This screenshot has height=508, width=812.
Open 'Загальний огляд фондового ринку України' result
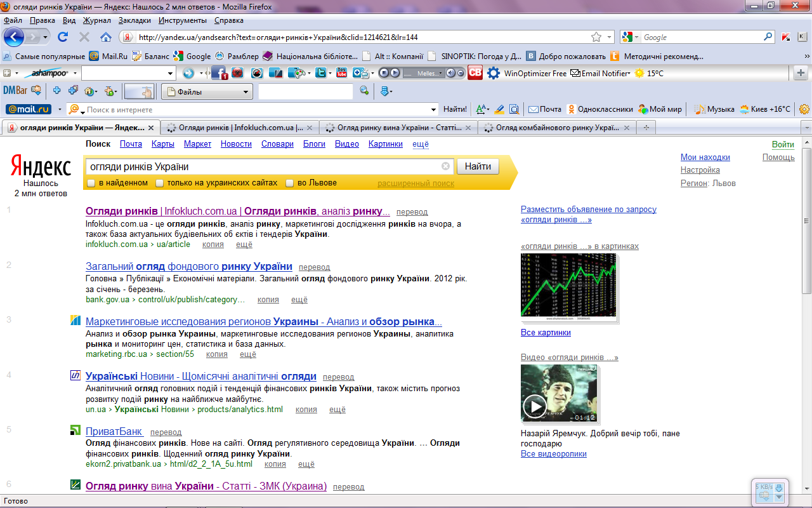[189, 267]
